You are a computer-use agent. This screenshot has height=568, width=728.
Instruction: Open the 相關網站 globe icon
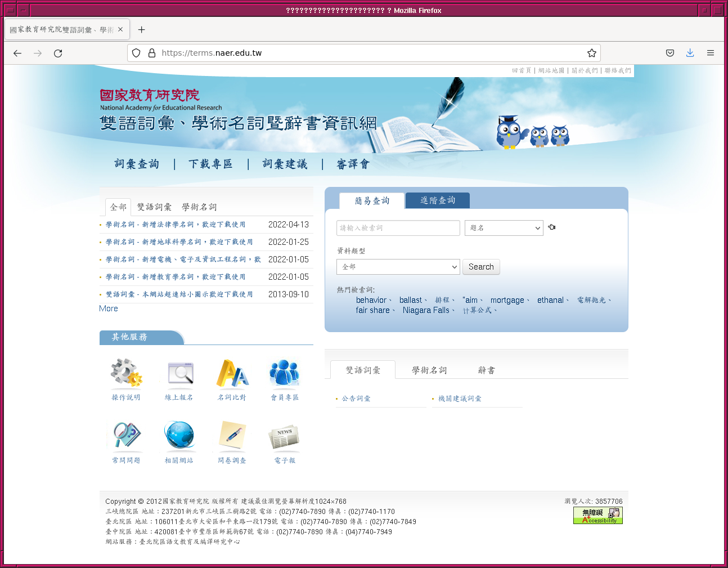(x=179, y=435)
